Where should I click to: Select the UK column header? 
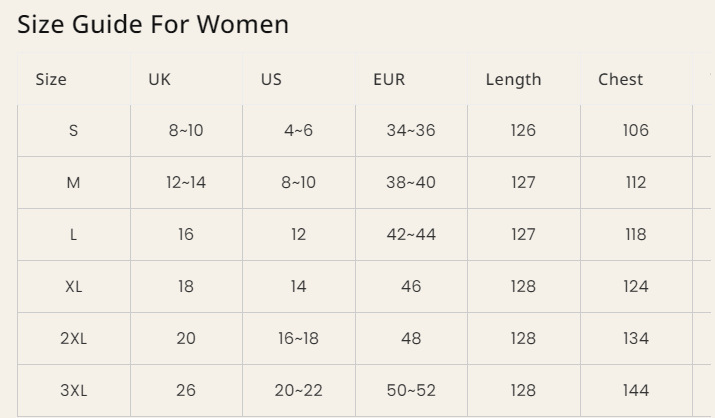tap(160, 80)
